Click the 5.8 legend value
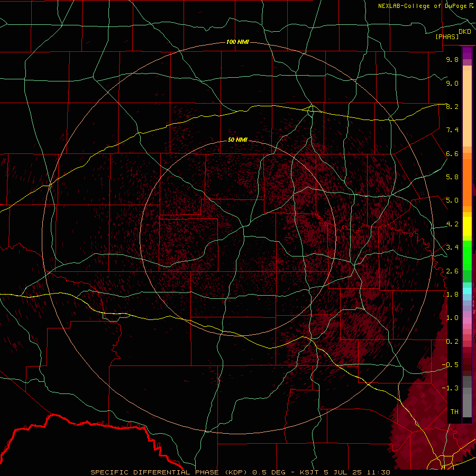Screen dimensions: 476x476 point(452,177)
